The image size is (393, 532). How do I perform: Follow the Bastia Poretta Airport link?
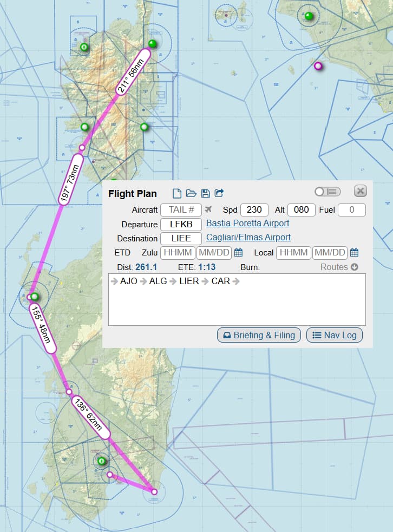(x=248, y=223)
